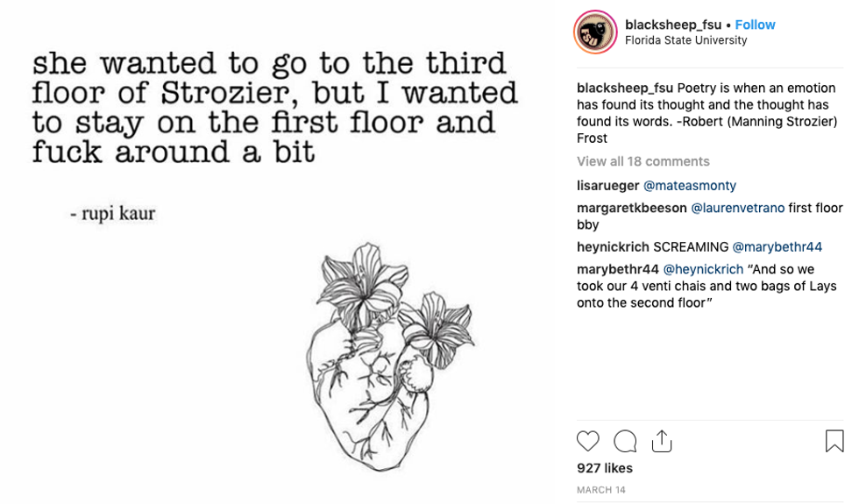This screenshot has height=504, width=859.
Task: Expand View all 18 comments
Action: [642, 161]
